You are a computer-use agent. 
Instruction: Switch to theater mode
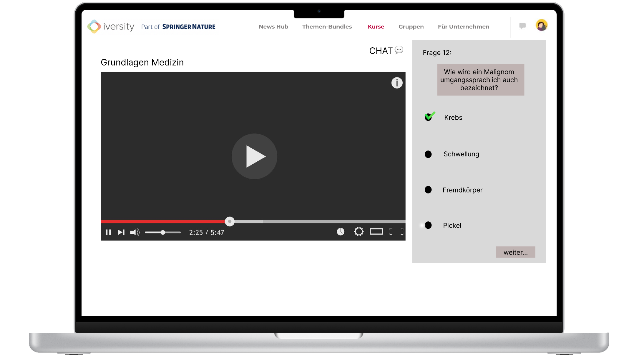pyautogui.click(x=376, y=232)
